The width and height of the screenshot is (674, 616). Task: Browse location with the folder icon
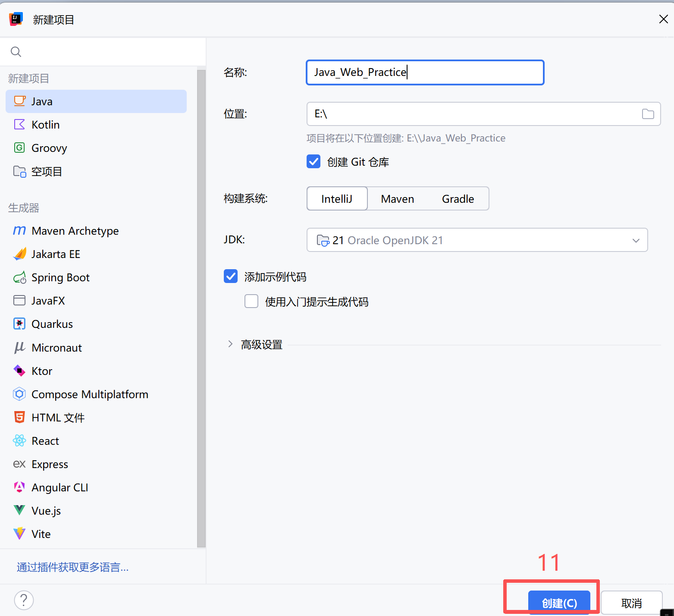click(x=648, y=114)
